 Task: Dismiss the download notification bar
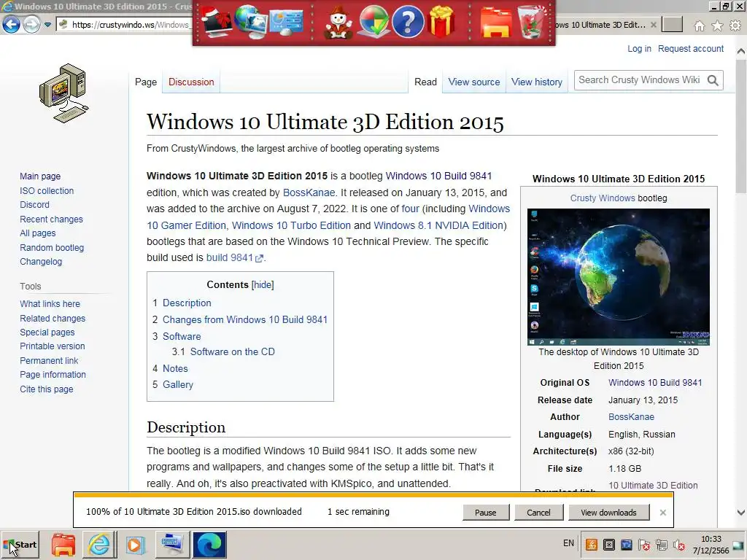coord(662,513)
